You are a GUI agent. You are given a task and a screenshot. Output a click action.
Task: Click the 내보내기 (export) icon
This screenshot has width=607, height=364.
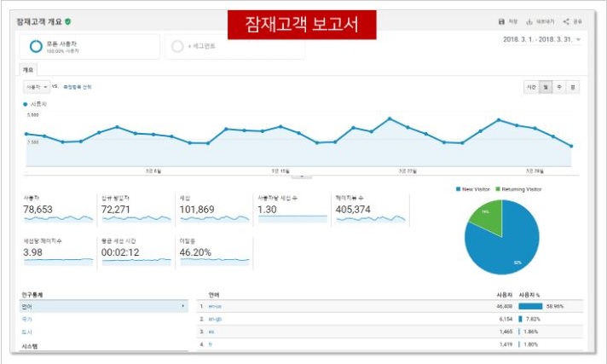[x=530, y=21]
